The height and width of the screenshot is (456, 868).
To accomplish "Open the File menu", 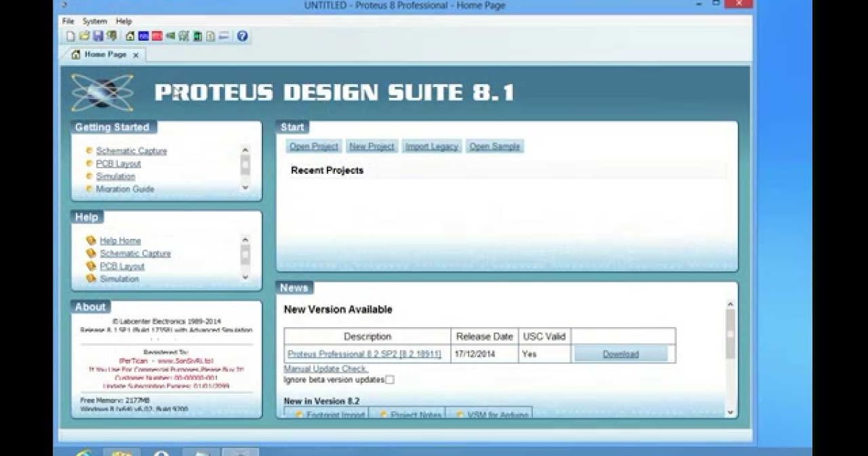I will tap(68, 21).
